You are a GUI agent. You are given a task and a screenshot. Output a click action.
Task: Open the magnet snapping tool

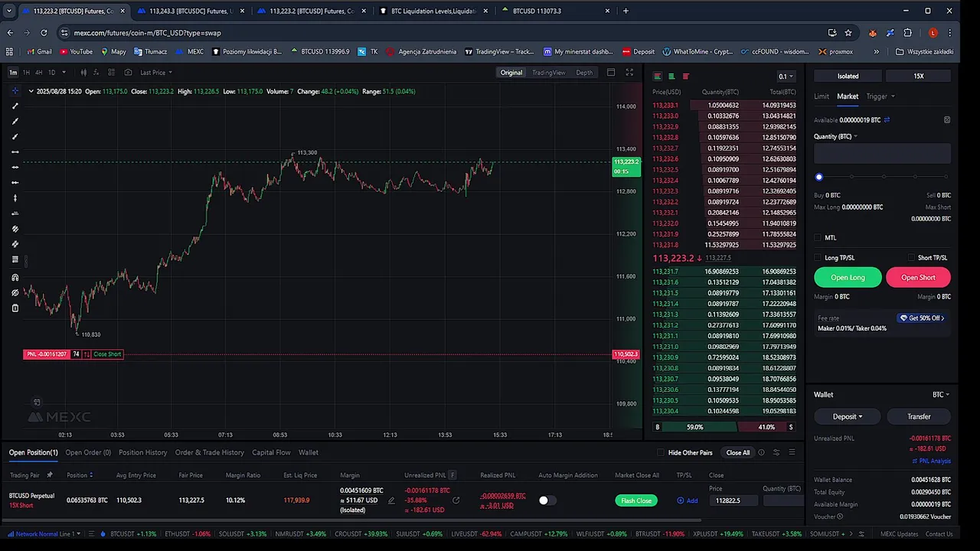tap(15, 277)
